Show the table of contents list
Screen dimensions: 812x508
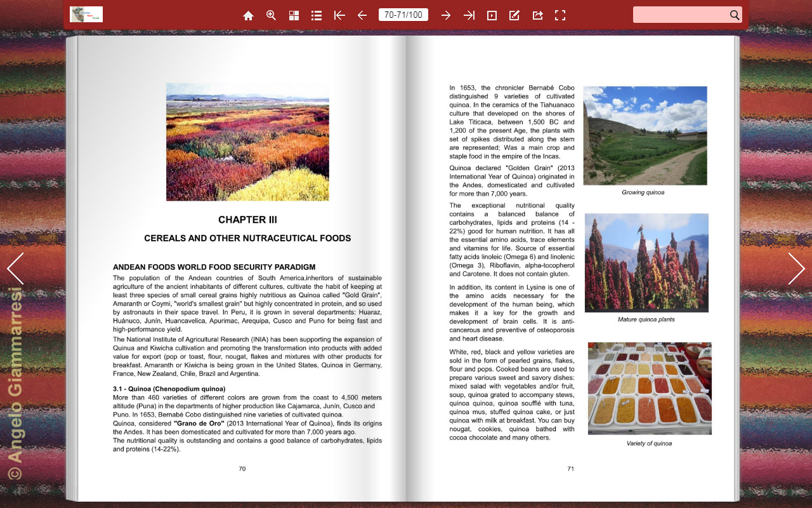pos(317,15)
